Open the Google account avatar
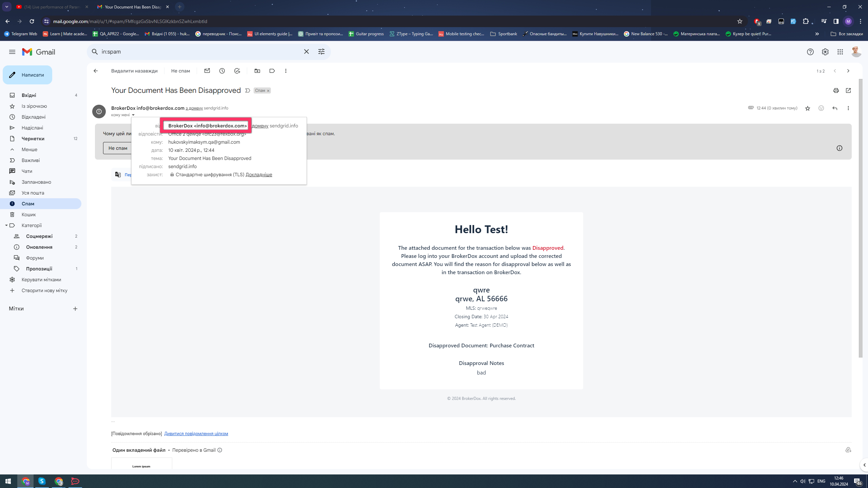868x488 pixels. coord(856,52)
